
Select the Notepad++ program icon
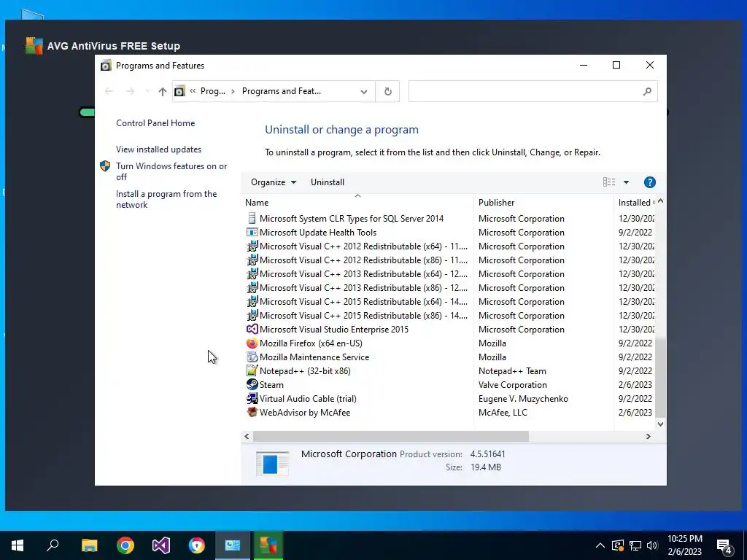[x=252, y=370]
